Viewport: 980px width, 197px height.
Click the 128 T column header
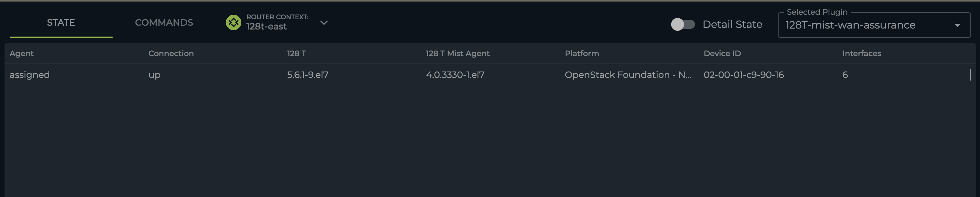pyautogui.click(x=296, y=54)
